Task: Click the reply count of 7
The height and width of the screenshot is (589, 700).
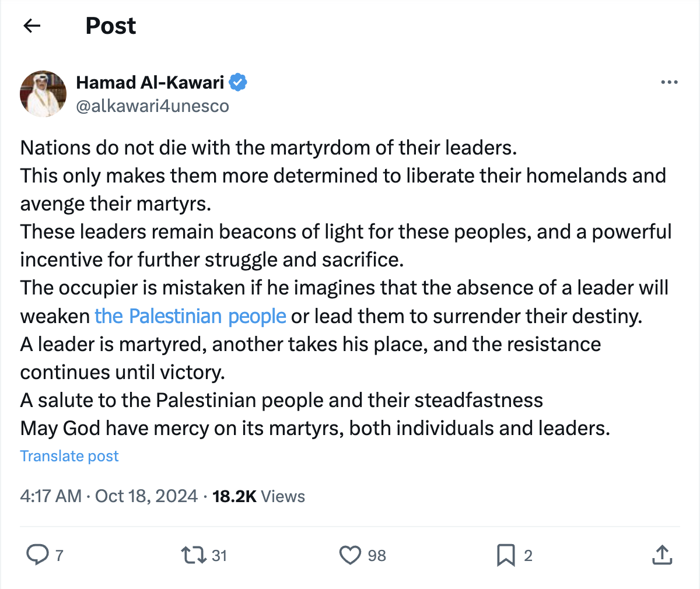Action: click(59, 555)
